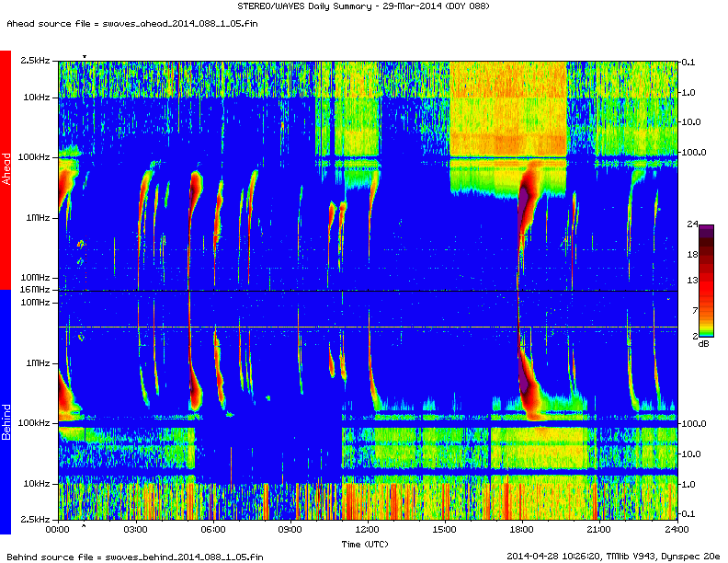Click the Ahead panel 10kHz axis label
This screenshot has width=728, height=563.
coord(37,98)
